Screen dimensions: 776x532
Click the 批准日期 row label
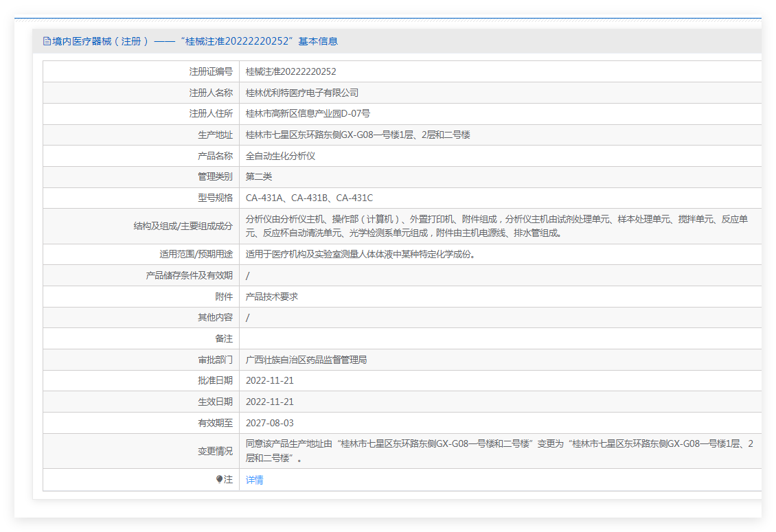(215, 380)
